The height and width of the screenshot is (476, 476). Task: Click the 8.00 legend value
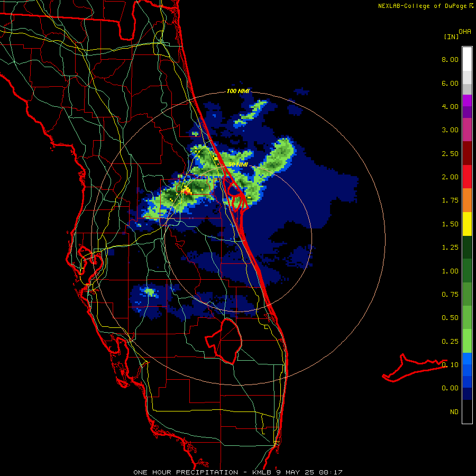coord(450,59)
